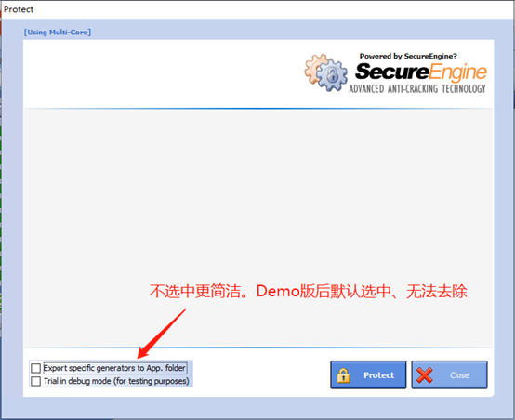Dismiss dialog using the Close button

point(449,375)
